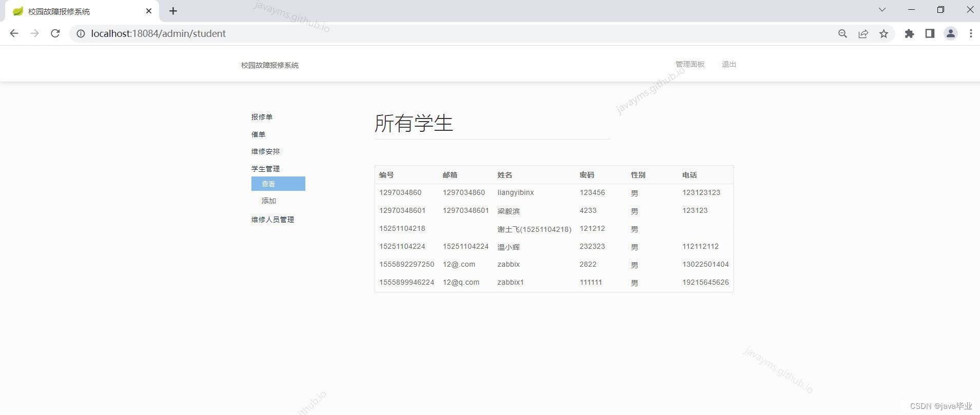Select the 校园故障报修系统 browser tab

[x=82, y=11]
